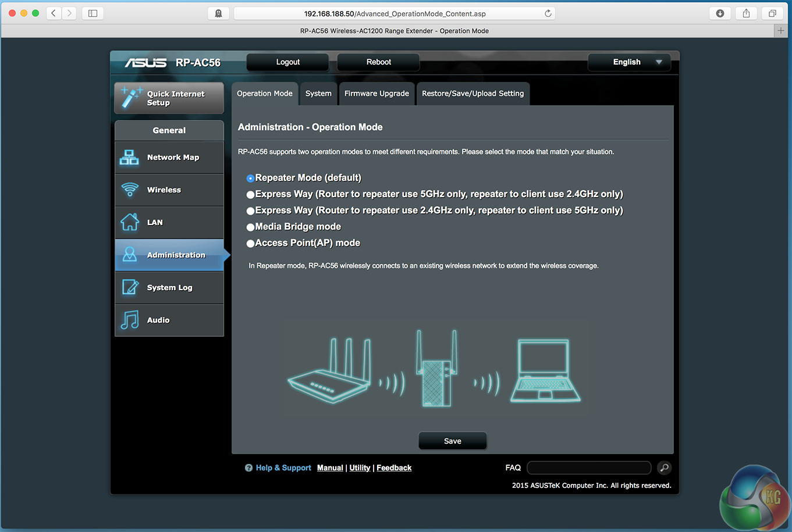The width and height of the screenshot is (792, 532).
Task: Click the Quick Internet Setup wand icon
Action: [x=131, y=98]
